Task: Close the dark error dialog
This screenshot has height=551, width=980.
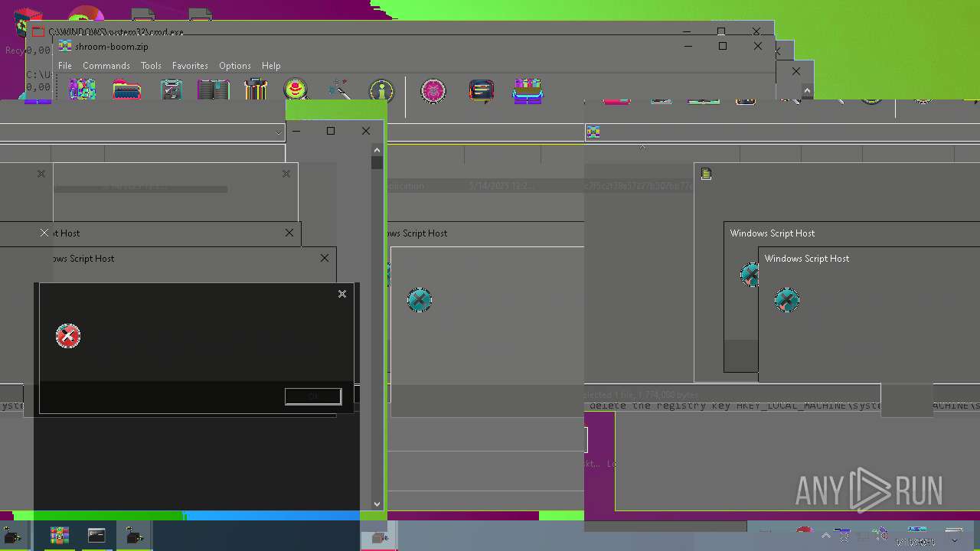Action: point(342,294)
